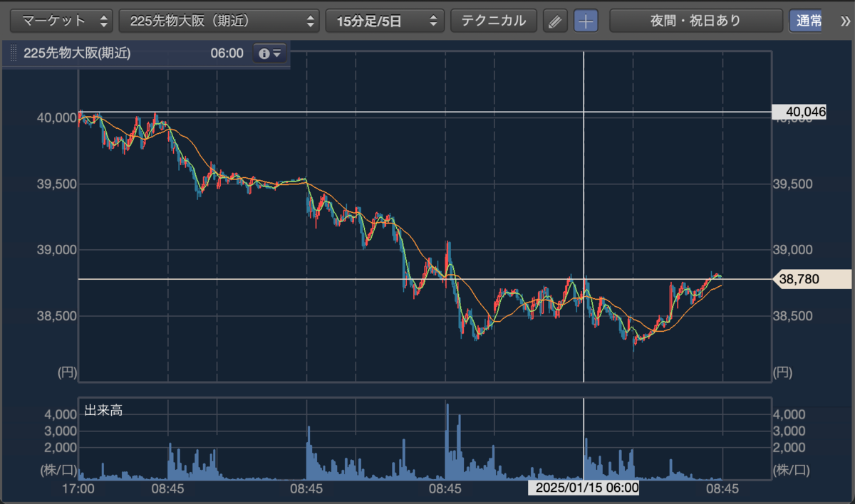Click the 06:00 time in legend header
This screenshot has height=504, width=855.
click(227, 53)
